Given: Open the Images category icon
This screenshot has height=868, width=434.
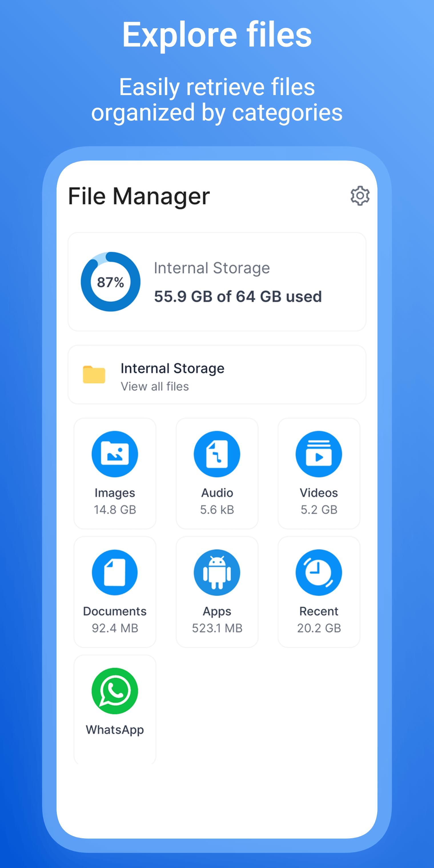Looking at the screenshot, I should tap(115, 454).
